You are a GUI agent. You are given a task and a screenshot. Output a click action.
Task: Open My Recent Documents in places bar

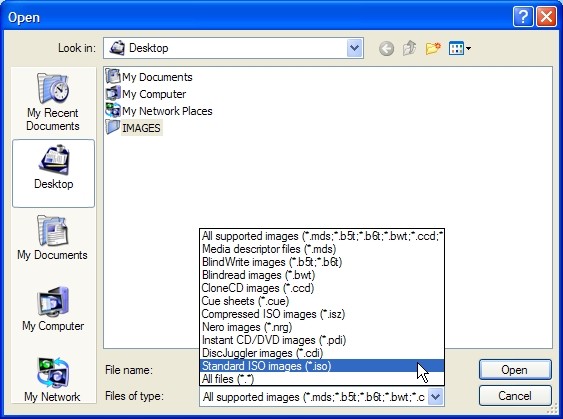(x=53, y=102)
